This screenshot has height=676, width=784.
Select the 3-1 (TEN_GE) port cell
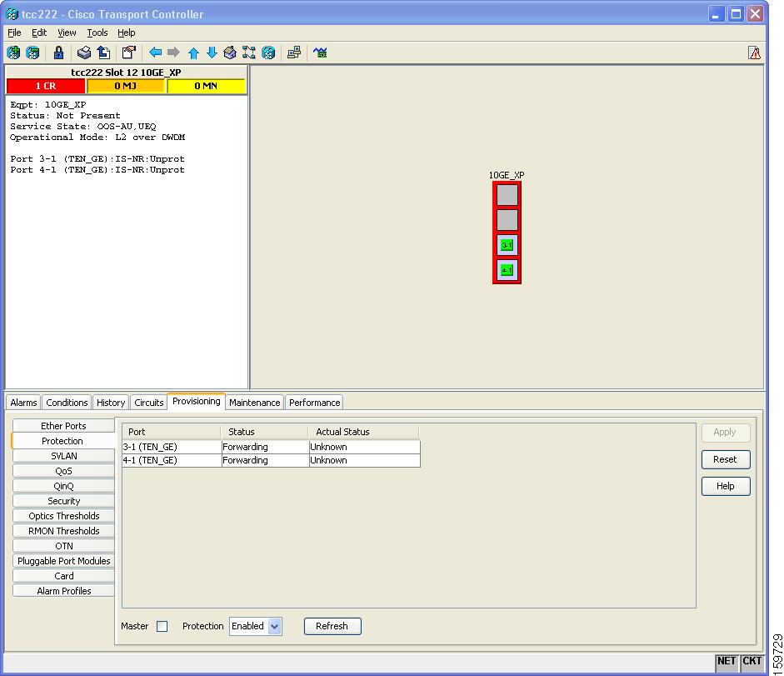tap(172, 447)
